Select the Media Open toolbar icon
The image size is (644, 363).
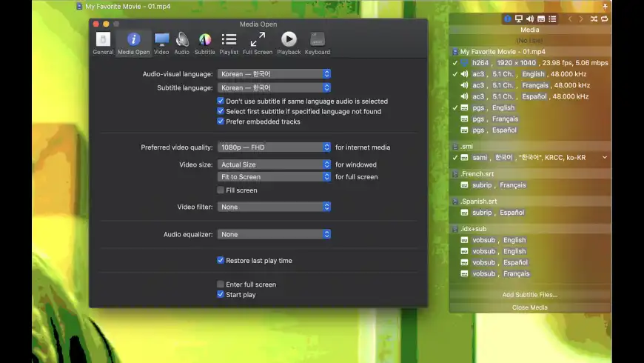point(133,43)
